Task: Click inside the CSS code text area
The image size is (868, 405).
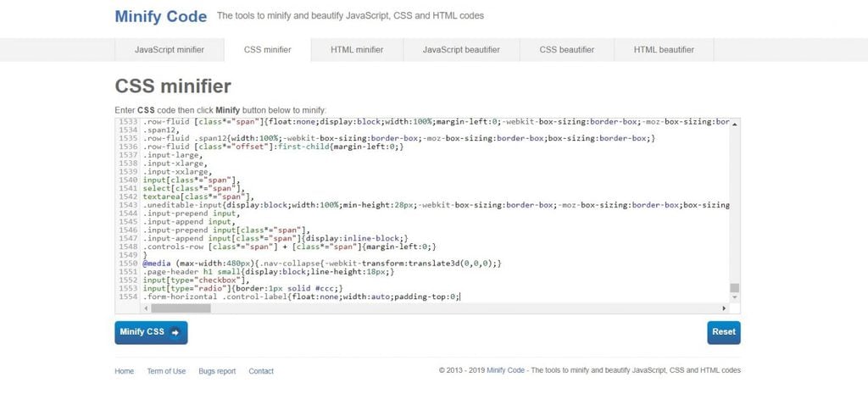Action: pyautogui.click(x=424, y=212)
